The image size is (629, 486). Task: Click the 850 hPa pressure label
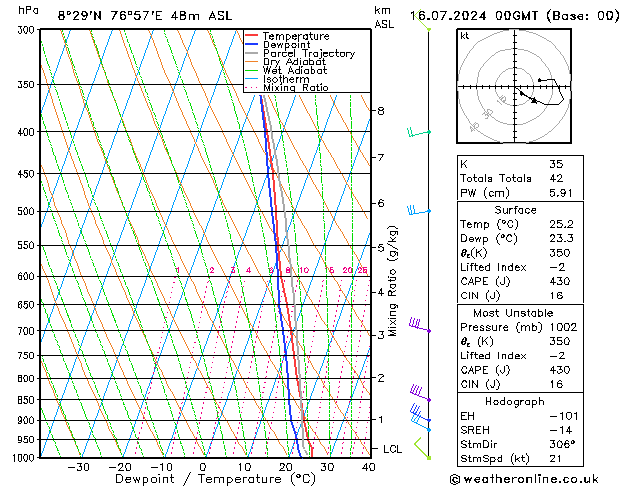pyautogui.click(x=28, y=400)
